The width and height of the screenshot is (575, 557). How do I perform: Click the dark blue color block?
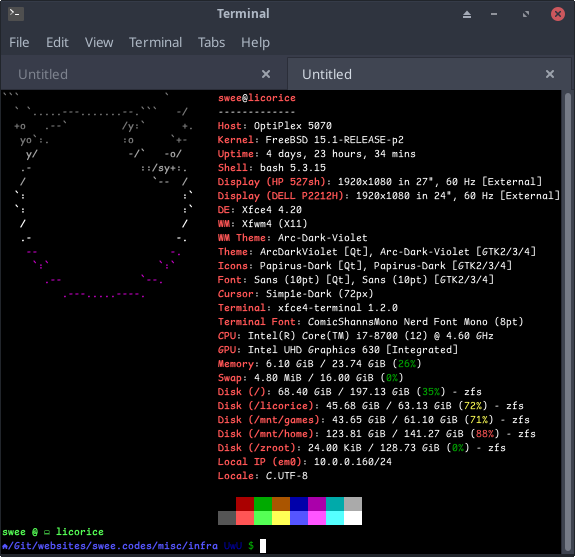[299, 504]
